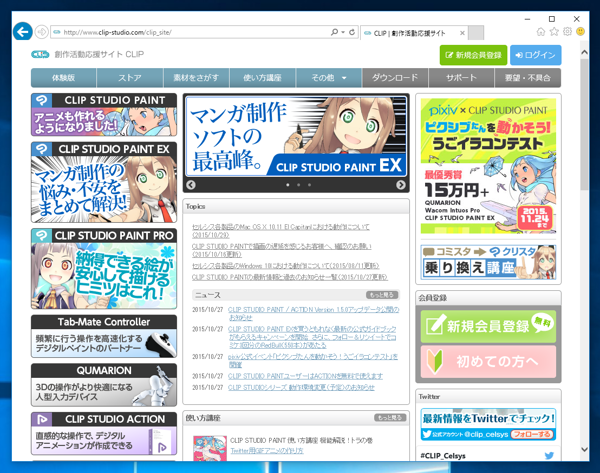Expand the address bar search dropdown arrow

(x=343, y=32)
